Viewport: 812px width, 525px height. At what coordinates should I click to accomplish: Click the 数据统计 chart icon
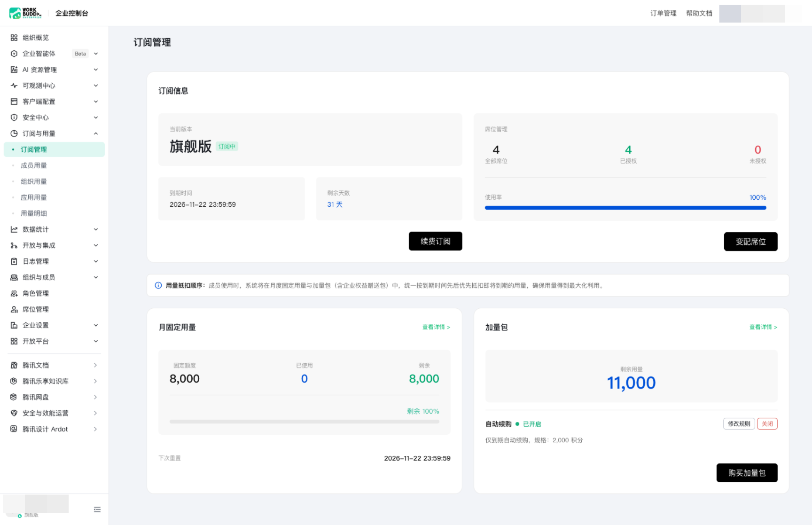click(14, 229)
